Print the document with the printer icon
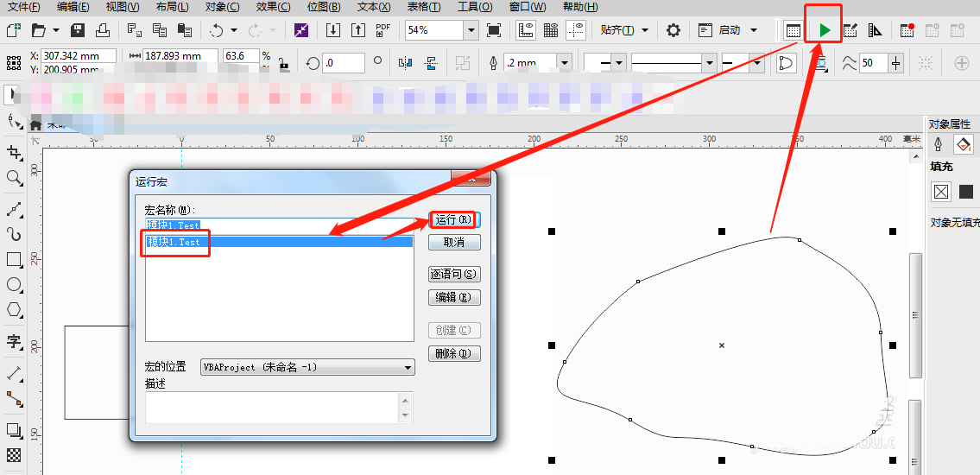 (x=103, y=30)
